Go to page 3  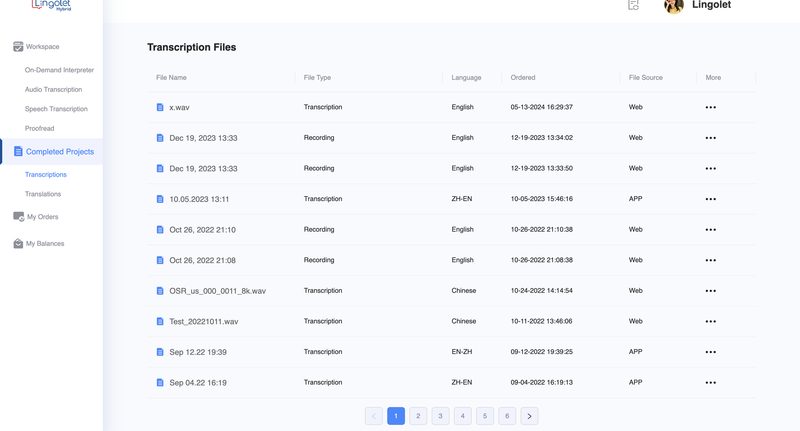[x=440, y=416]
